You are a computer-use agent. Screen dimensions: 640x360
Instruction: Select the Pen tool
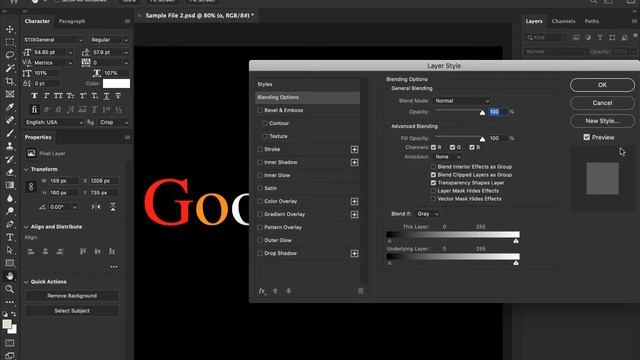[x=10, y=224]
